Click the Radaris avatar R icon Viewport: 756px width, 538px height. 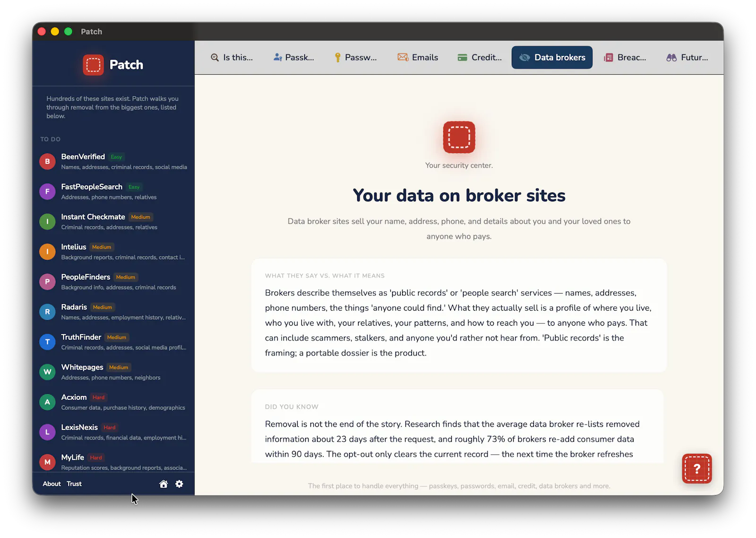[47, 312]
